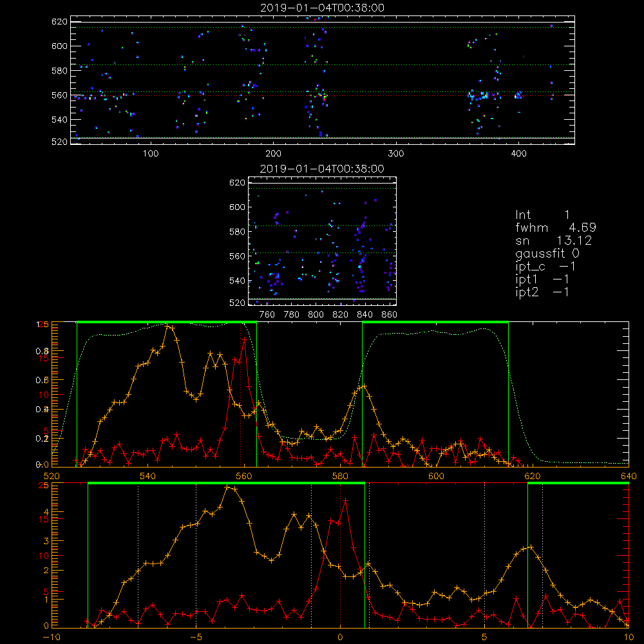644x644 pixels.
Task: Select the 'ipt2 -1' readout
Action: (x=542, y=292)
